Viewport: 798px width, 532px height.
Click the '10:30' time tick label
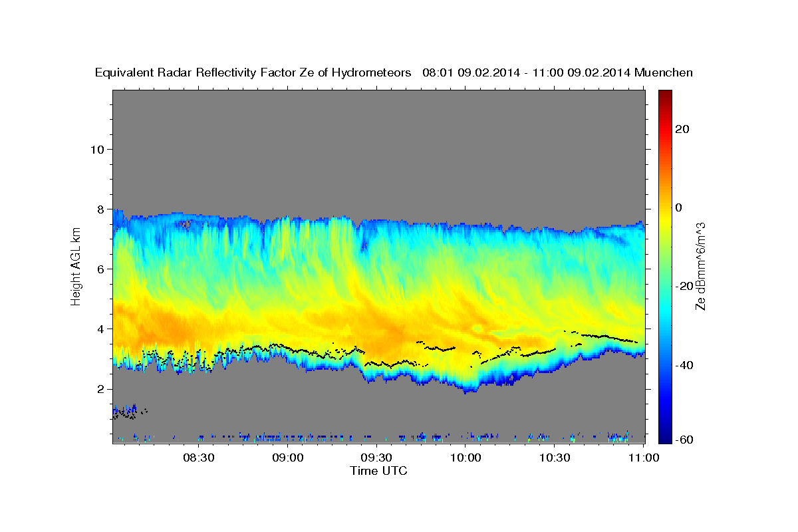tap(555, 458)
